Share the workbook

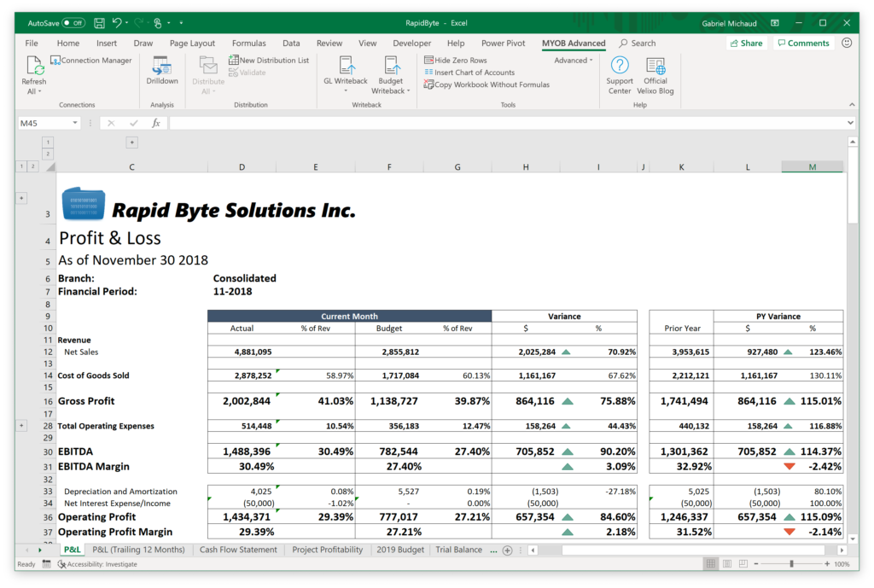point(746,43)
